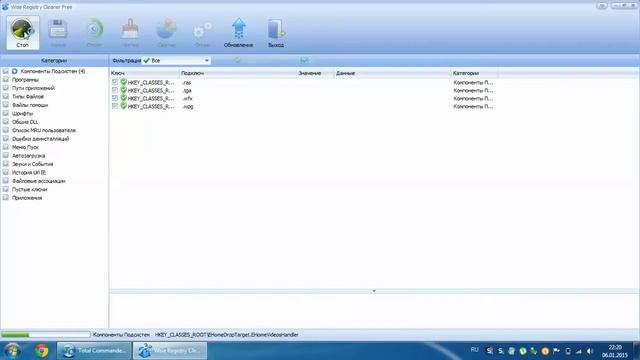Sort by the Ключ column header
Screen dimensions: 640x360
pyautogui.click(x=144, y=73)
